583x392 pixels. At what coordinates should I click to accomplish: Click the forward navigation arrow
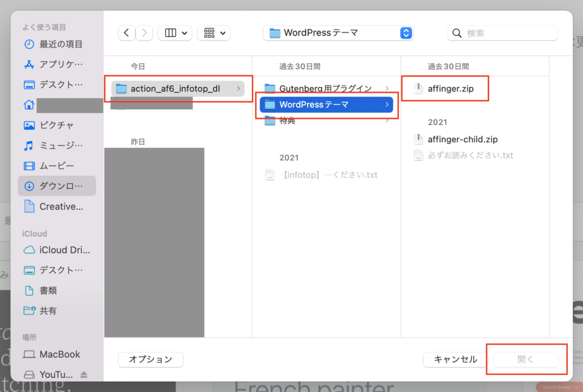tap(144, 33)
